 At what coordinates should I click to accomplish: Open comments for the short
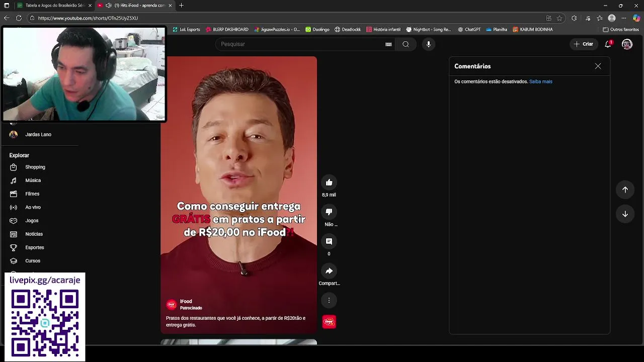[329, 241]
